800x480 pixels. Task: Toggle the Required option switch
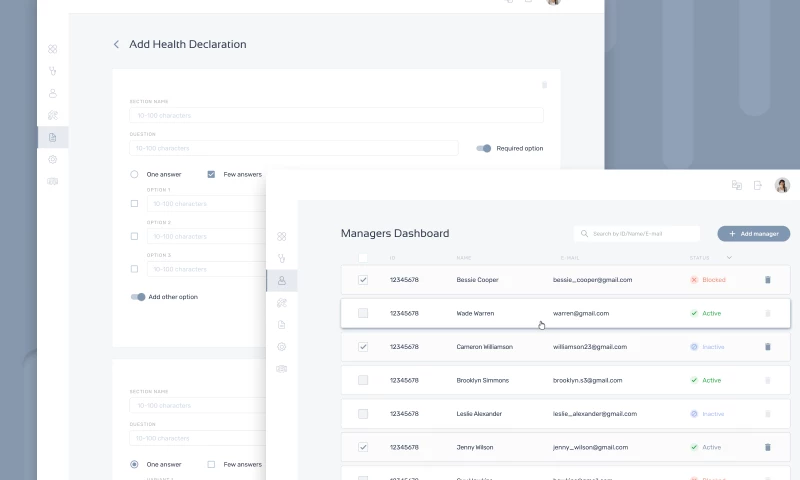(x=484, y=148)
